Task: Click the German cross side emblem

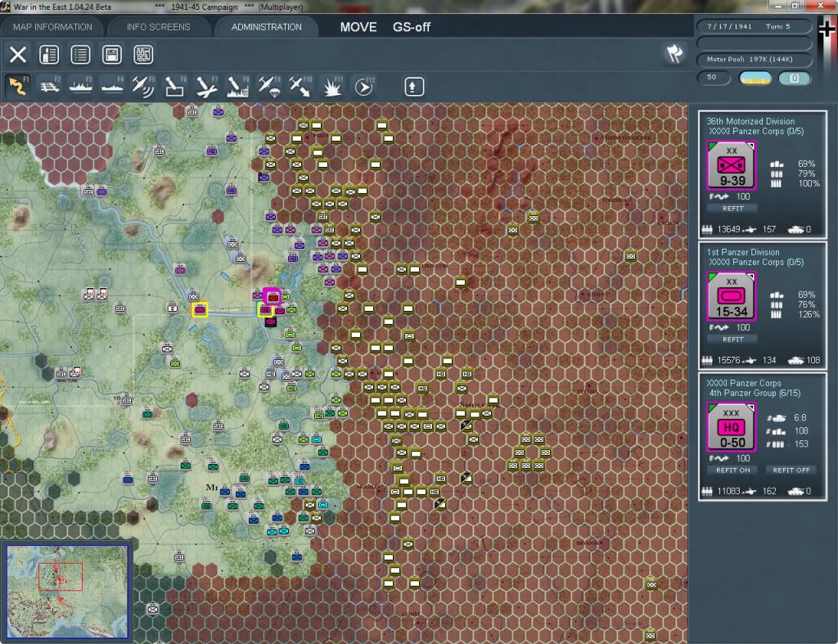Action: click(827, 30)
